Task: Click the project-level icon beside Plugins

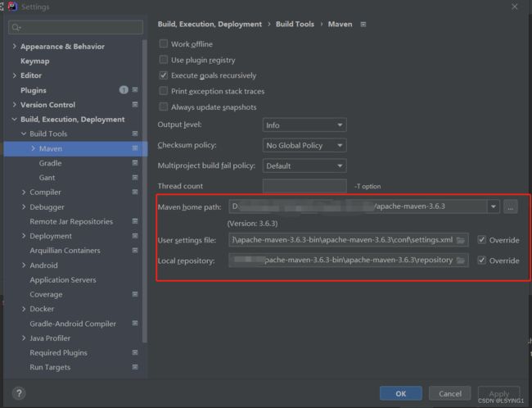Action: pos(135,89)
